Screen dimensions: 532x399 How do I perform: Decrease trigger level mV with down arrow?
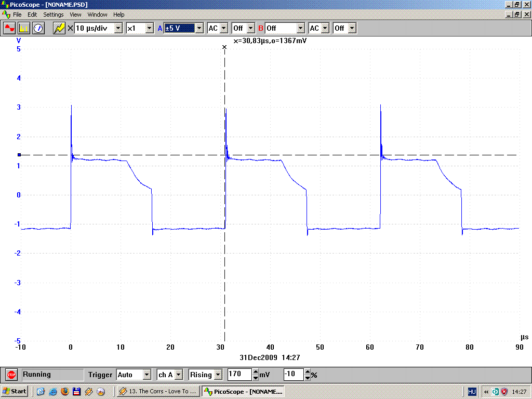256,377
